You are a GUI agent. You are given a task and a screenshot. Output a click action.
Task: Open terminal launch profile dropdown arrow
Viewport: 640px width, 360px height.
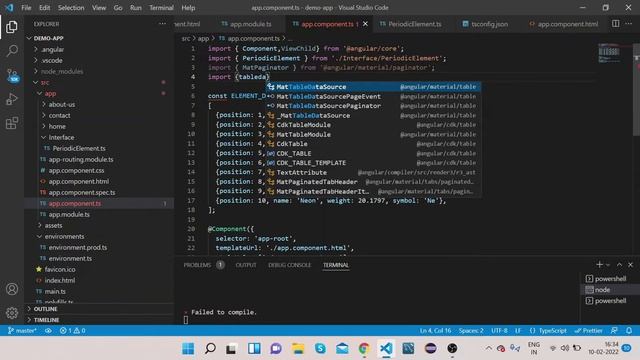point(608,265)
